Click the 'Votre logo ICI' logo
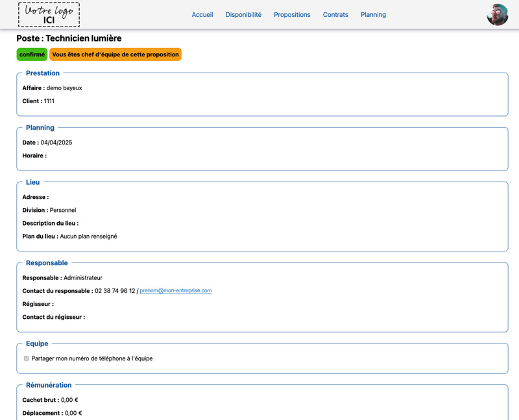Image resolution: width=519 pixels, height=420 pixels. pyautogui.click(x=49, y=15)
